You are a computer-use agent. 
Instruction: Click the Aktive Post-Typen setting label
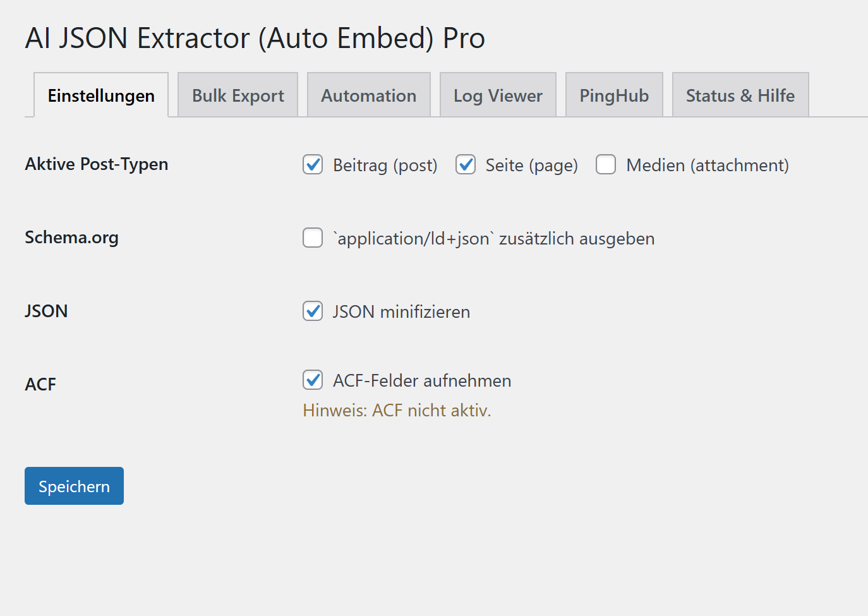coord(97,164)
